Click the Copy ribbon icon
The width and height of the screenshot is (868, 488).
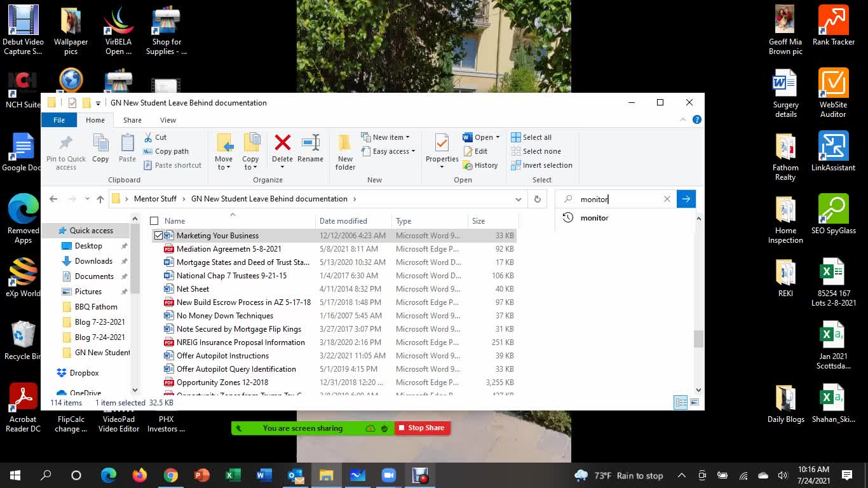(100, 148)
